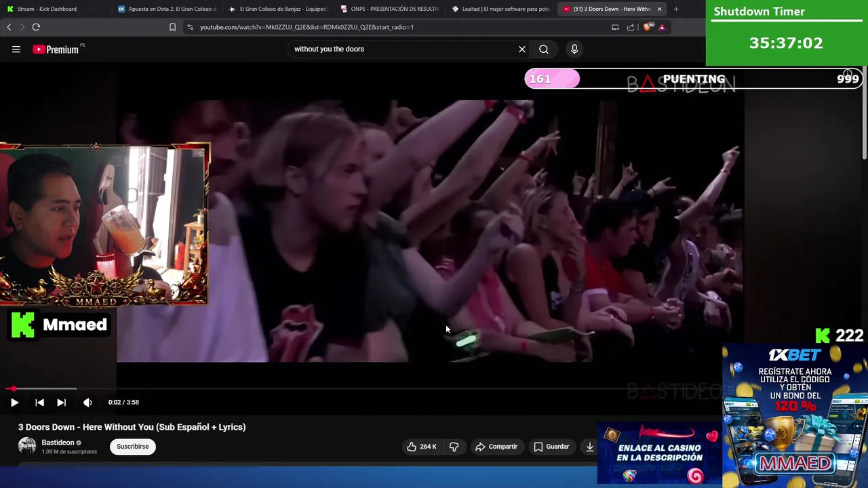Go forward in browser history
The image size is (868, 488).
coord(22,27)
